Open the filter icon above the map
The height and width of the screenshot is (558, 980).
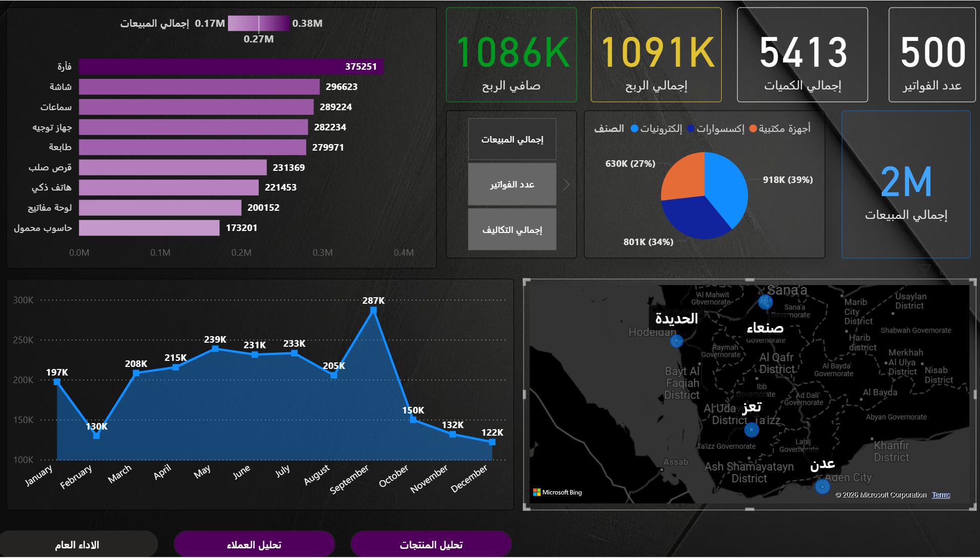coord(924,269)
